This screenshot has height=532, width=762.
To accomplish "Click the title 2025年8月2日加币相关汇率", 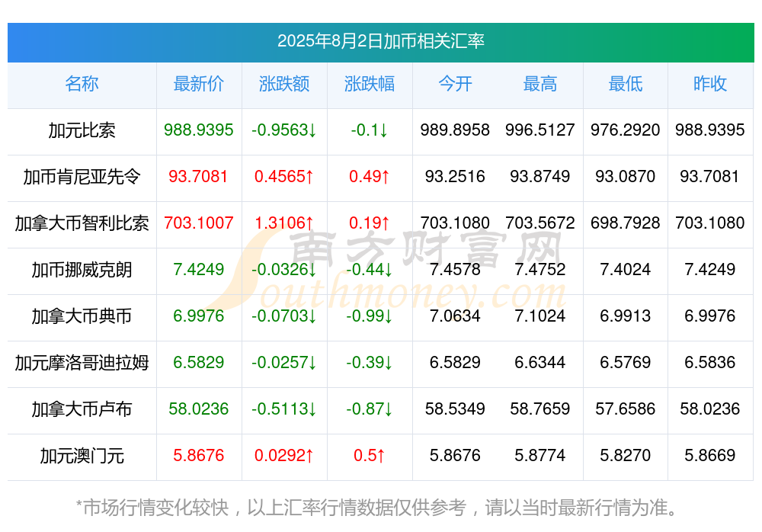I will tap(380, 41).
